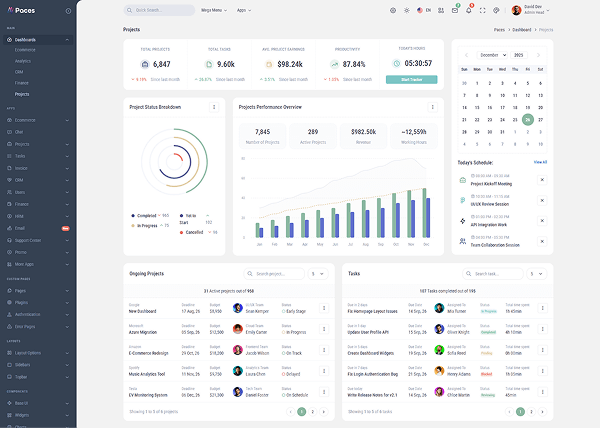Open the Analytics sidebar menu item
The image size is (600, 428).
tap(25, 60)
